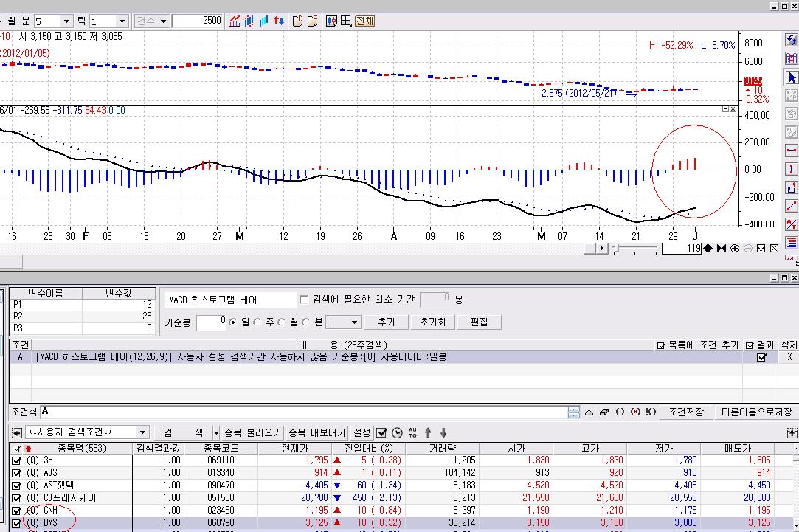Click the chart zoom slider handle
The width and height of the screenshot is (799, 532).
[x=616, y=248]
